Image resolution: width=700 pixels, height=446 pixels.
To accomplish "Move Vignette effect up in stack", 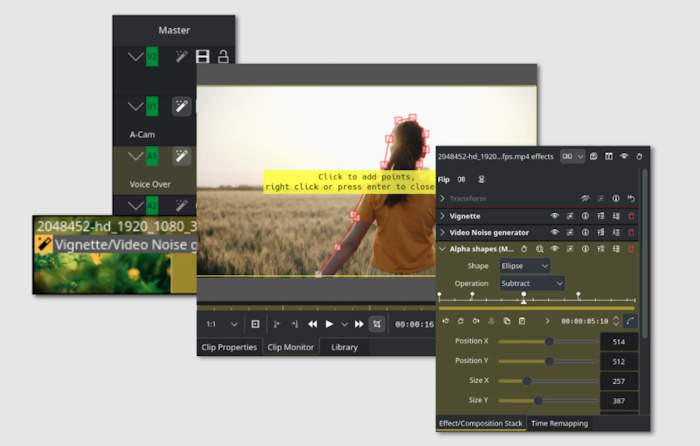I will click(601, 216).
